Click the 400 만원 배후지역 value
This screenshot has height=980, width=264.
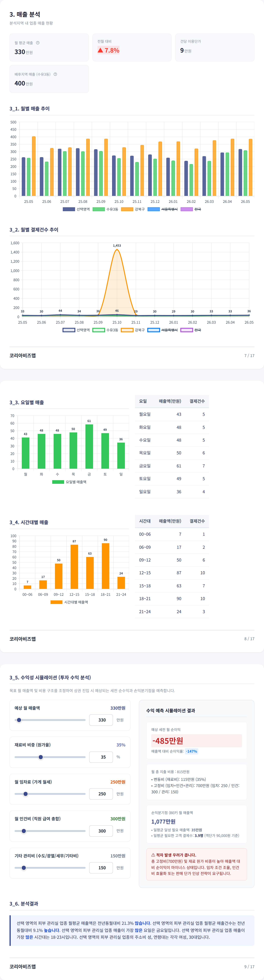pyautogui.click(x=24, y=83)
